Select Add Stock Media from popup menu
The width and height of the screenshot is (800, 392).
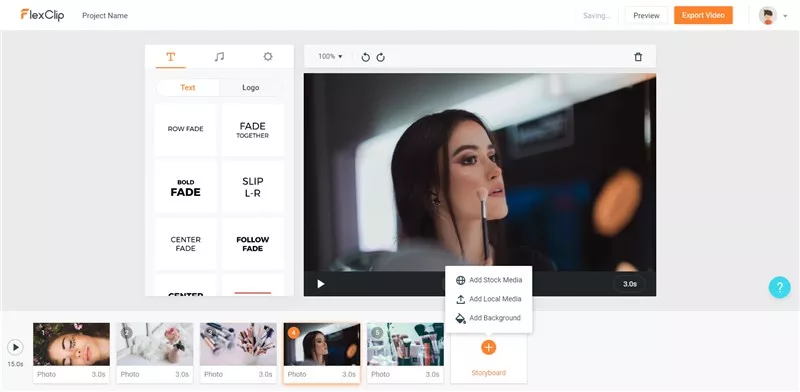tap(488, 280)
